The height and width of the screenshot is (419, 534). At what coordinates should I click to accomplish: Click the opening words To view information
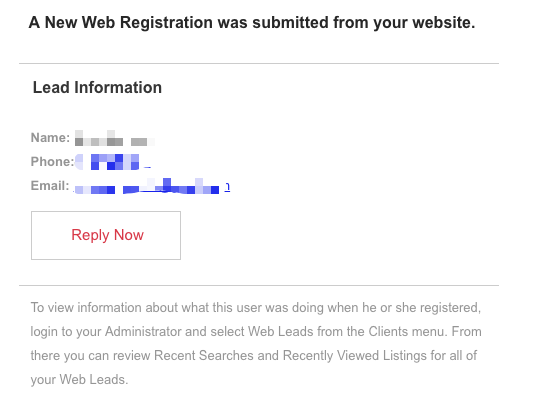coord(86,308)
